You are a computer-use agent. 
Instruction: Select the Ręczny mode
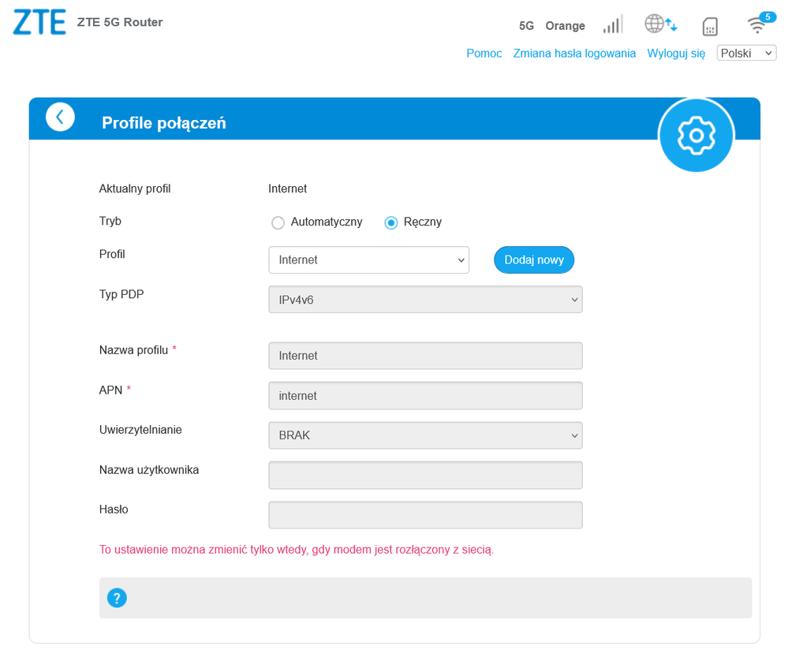tap(390, 222)
